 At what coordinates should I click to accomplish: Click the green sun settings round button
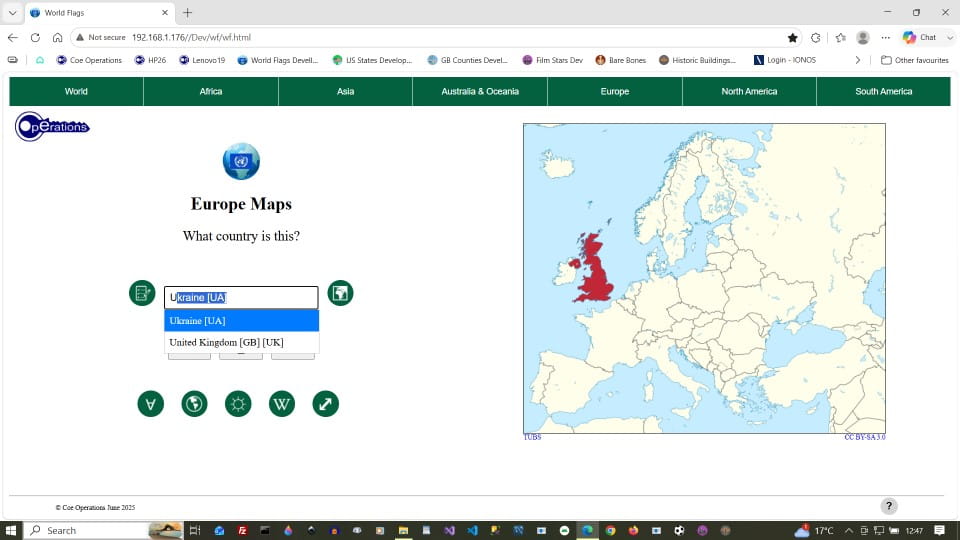click(x=238, y=404)
